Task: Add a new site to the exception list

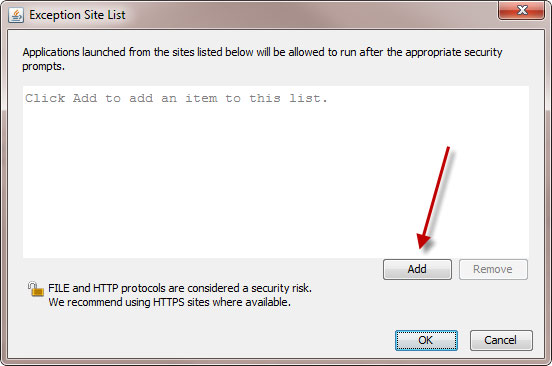Action: tap(417, 269)
